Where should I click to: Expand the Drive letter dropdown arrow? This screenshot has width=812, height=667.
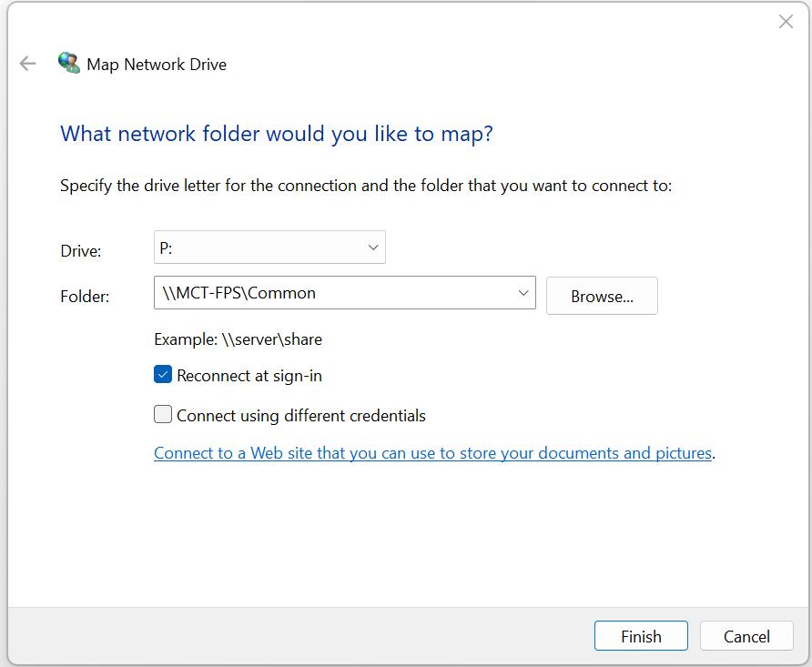[372, 248]
